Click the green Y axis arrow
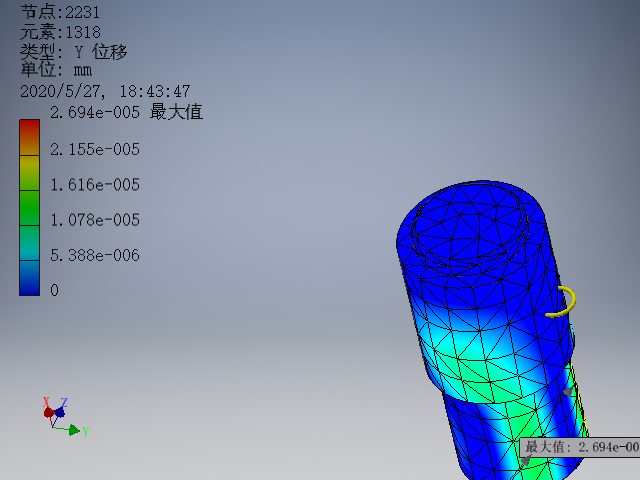The height and width of the screenshot is (480, 640). (74, 430)
